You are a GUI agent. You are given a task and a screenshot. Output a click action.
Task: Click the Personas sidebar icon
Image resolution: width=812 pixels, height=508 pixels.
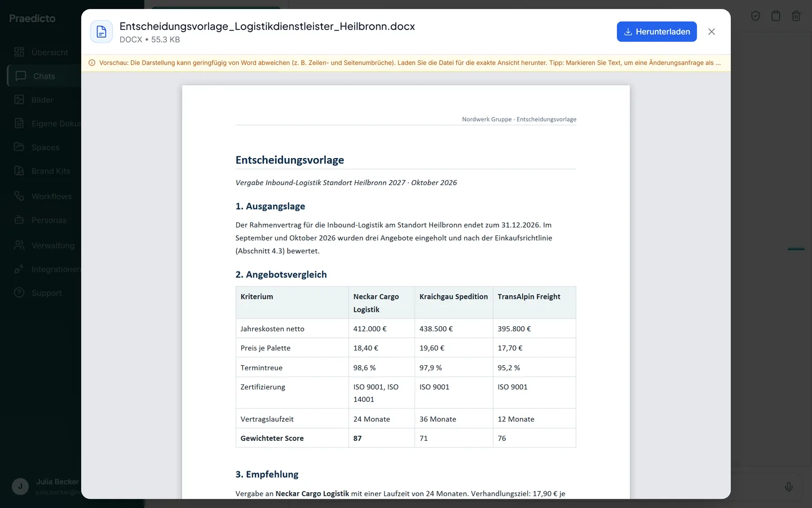click(x=19, y=220)
